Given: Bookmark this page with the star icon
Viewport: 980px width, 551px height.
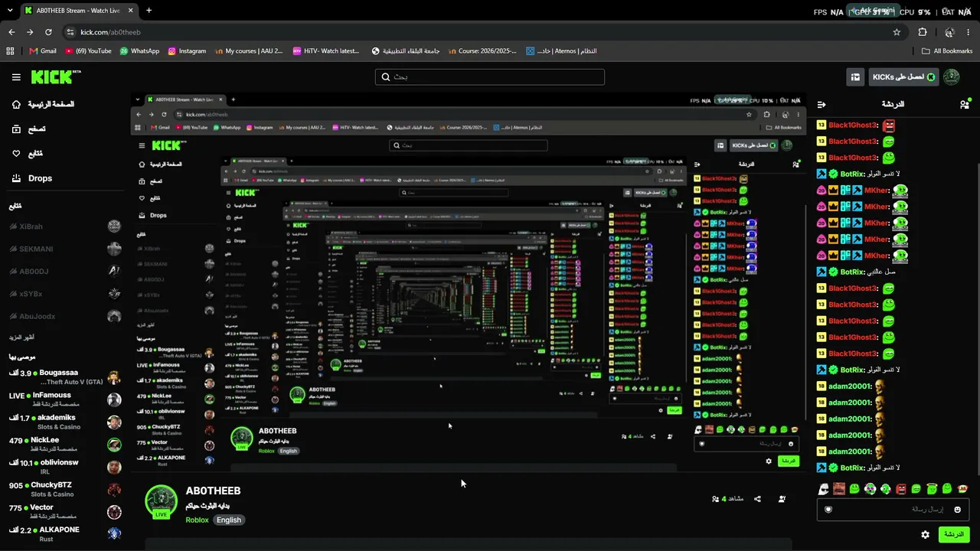Looking at the screenshot, I should 897,32.
